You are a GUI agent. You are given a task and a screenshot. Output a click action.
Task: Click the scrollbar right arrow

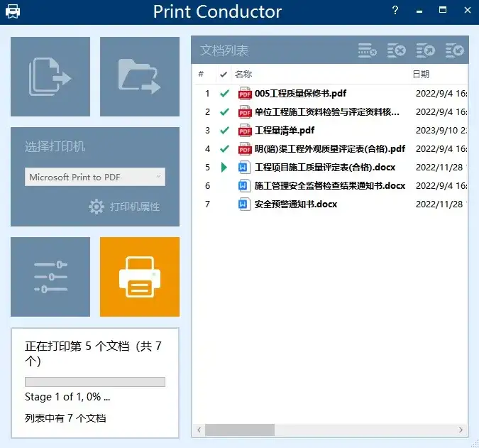pos(461,430)
